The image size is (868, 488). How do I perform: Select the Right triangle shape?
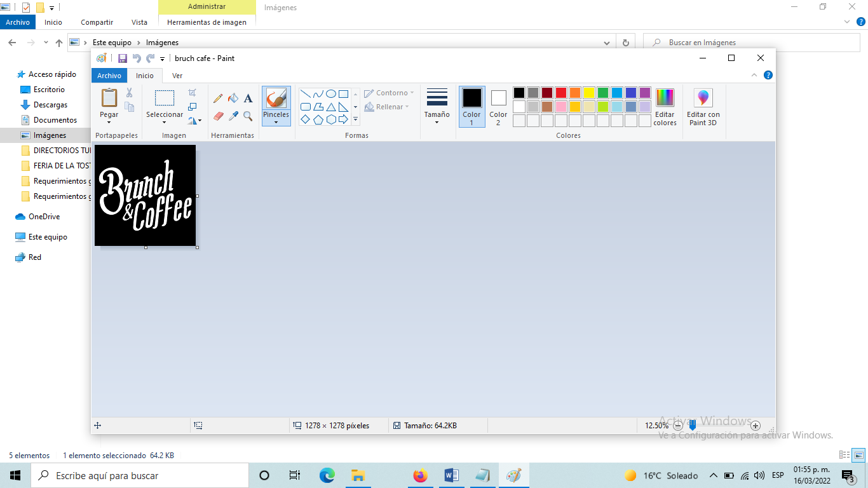[343, 107]
